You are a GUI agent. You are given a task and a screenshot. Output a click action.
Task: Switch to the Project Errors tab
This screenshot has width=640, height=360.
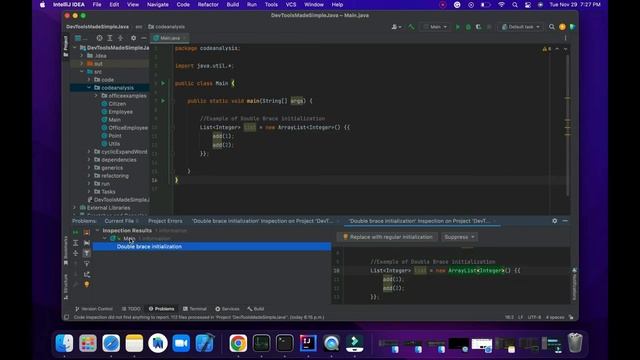click(165, 221)
